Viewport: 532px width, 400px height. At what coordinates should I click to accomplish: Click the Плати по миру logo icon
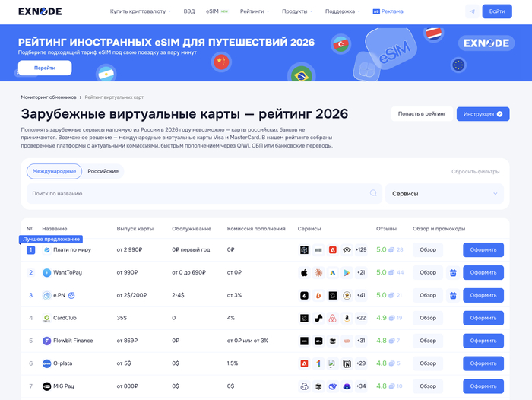[x=47, y=250]
